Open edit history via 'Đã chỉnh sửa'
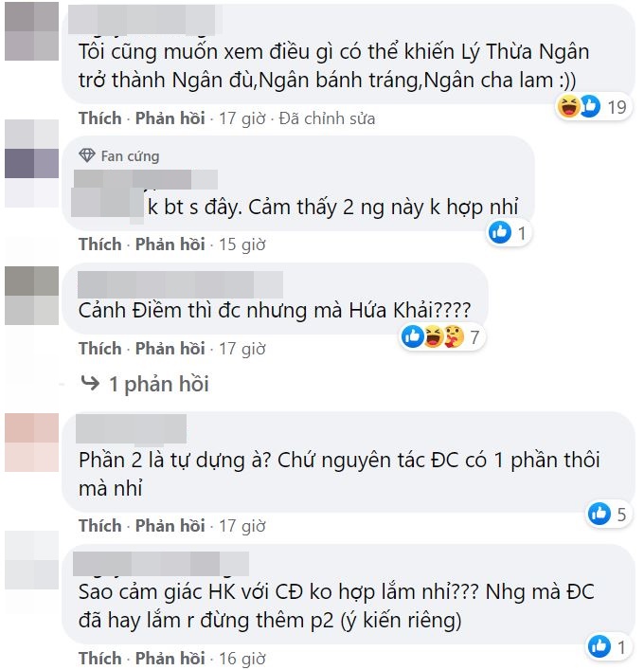 [x=327, y=118]
